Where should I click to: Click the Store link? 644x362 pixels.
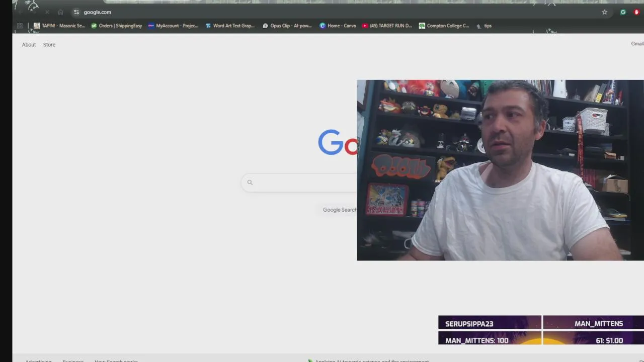point(49,45)
